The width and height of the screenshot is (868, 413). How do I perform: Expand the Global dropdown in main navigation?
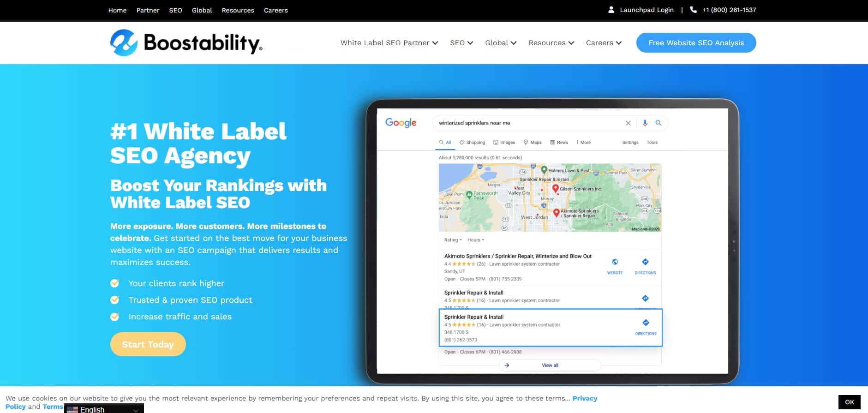click(x=501, y=43)
